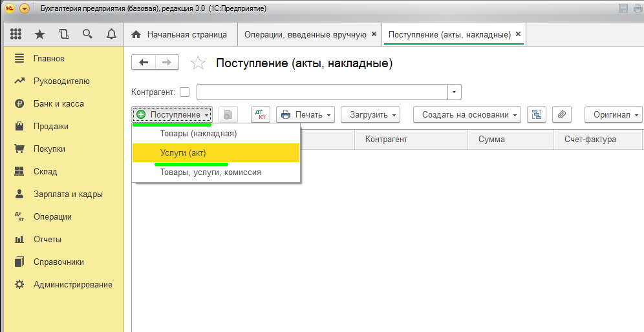This screenshot has height=332, width=644.
Task: Open Оригинал dropdown button
Action: pos(614,114)
